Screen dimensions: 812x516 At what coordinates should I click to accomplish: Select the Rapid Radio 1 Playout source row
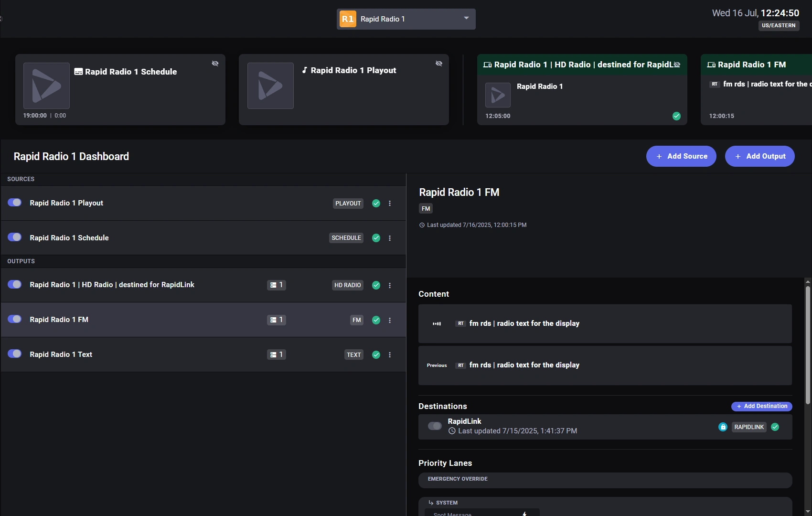click(x=203, y=203)
